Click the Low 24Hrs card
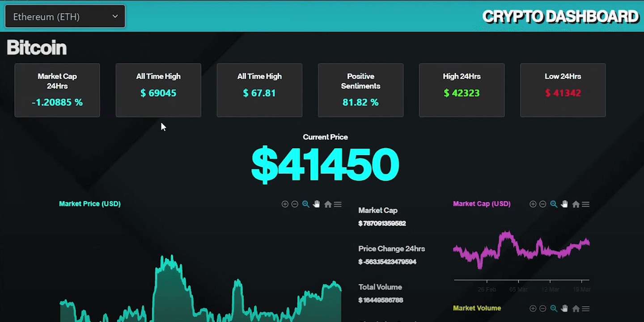The height and width of the screenshot is (322, 644). click(563, 90)
